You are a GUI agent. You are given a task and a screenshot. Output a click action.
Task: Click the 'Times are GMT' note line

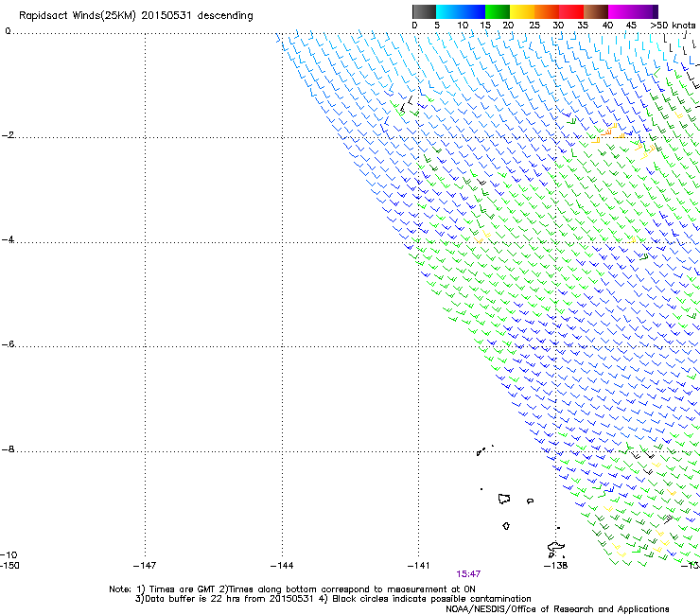292,589
